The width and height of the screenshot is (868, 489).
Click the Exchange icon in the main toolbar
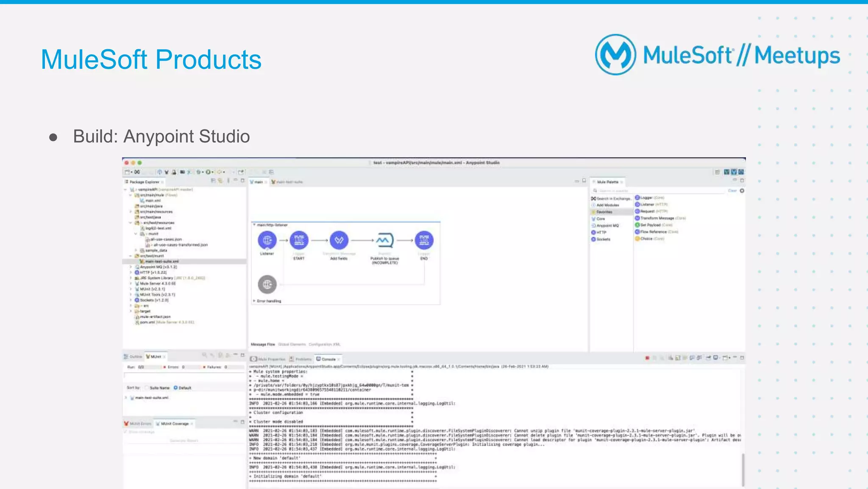(137, 172)
